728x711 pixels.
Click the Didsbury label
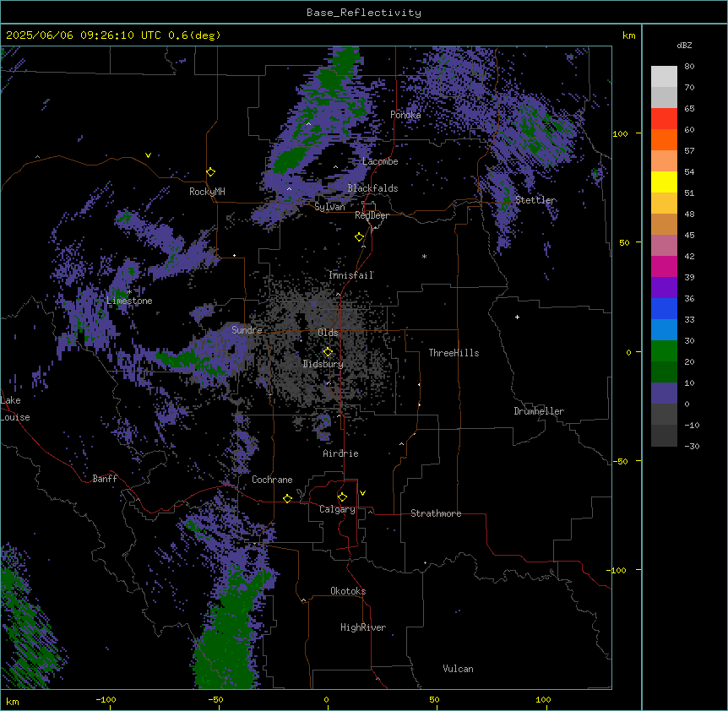tap(323, 364)
